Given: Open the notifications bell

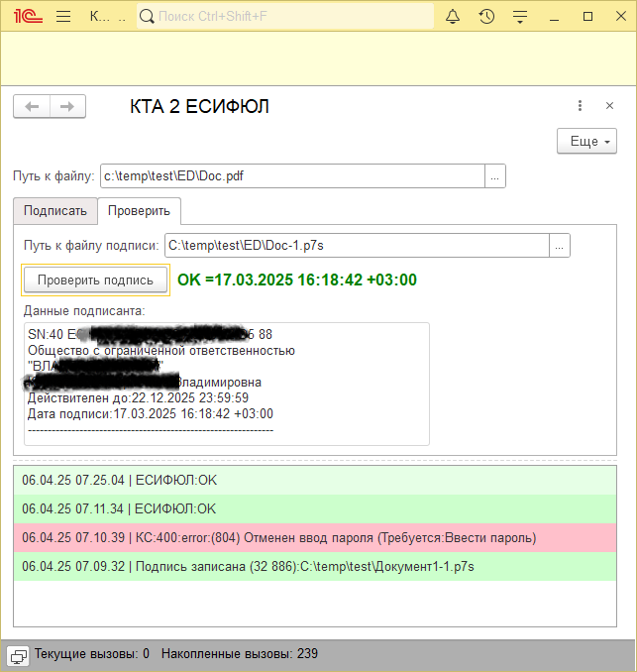Looking at the screenshot, I should (453, 16).
